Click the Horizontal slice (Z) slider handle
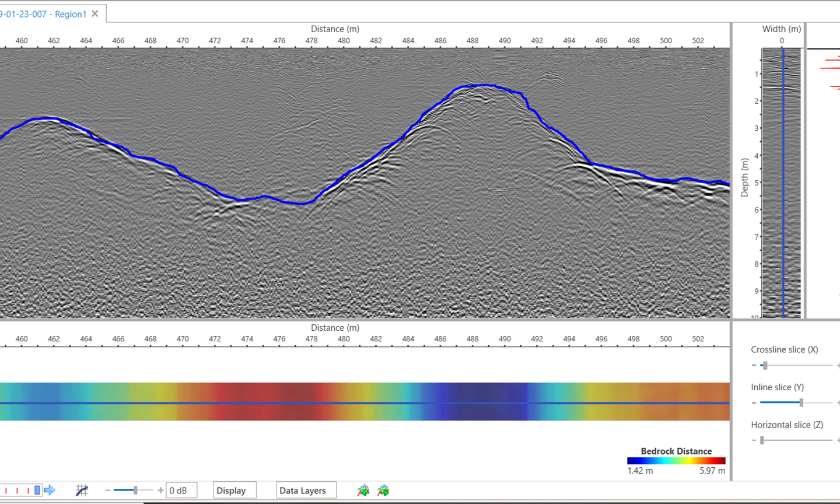Screen dimensions: 840x504 pos(762,440)
